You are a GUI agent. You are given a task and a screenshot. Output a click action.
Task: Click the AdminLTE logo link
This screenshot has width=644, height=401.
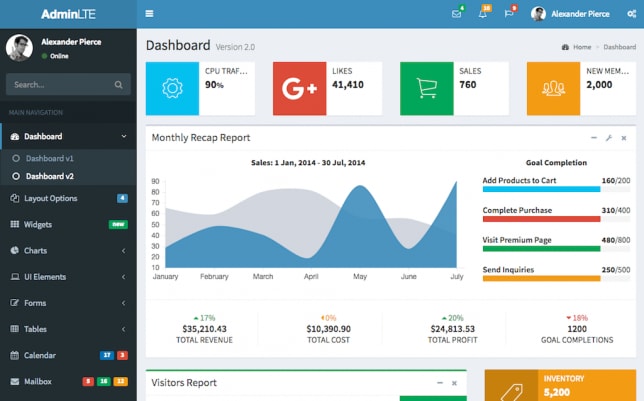(68, 14)
